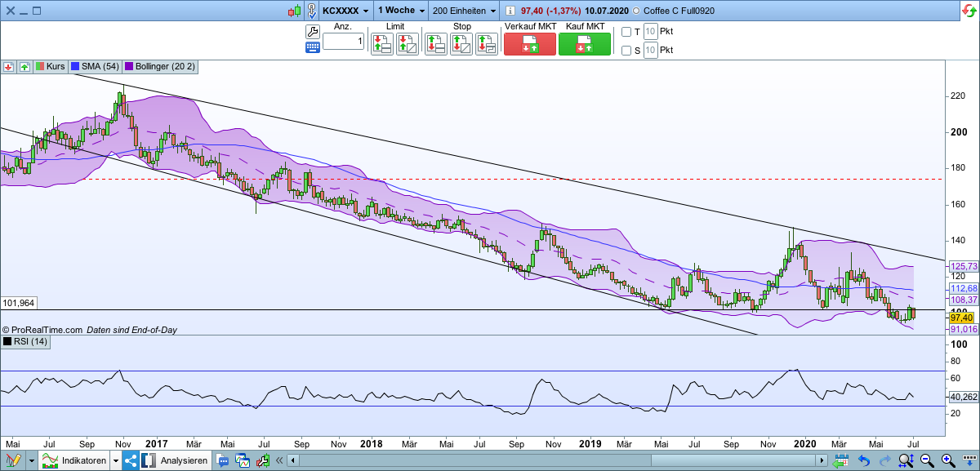Enable the S points checkbox
The width and height of the screenshot is (980, 471).
626,51
